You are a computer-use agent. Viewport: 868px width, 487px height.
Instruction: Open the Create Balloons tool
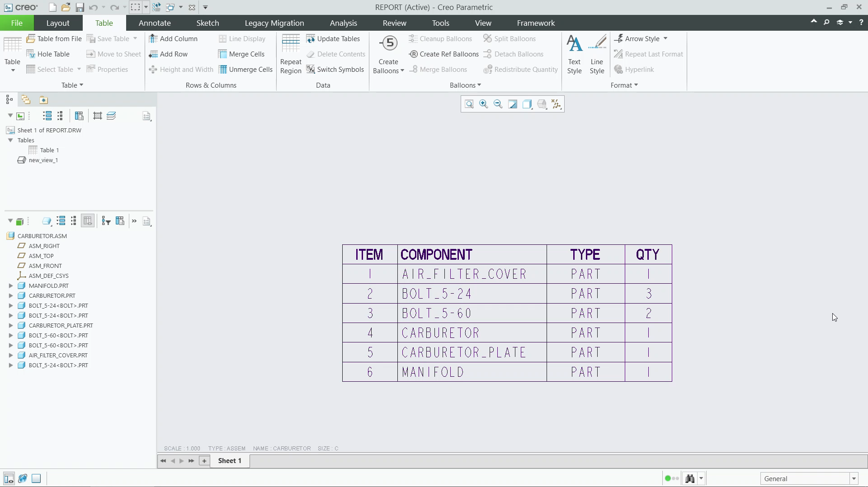click(x=388, y=54)
